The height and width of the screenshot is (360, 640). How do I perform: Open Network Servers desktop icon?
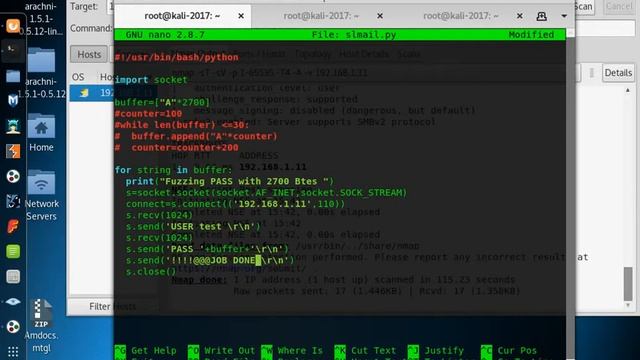[x=42, y=196]
